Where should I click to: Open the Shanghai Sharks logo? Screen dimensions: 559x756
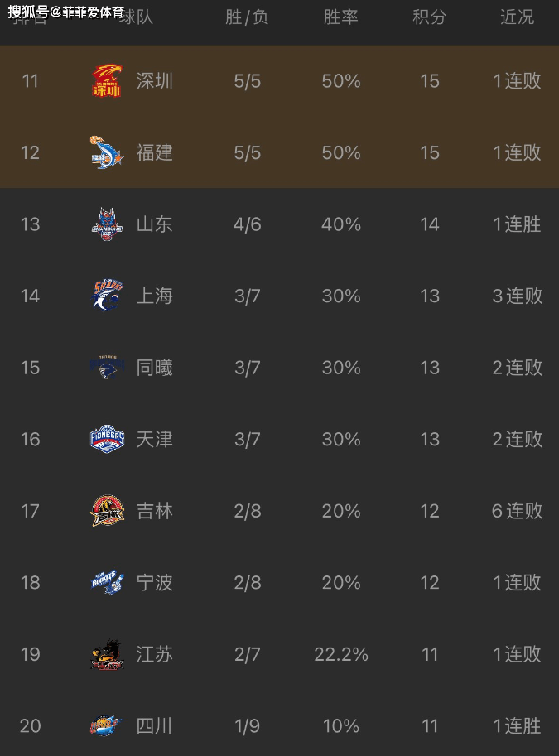pos(107,295)
